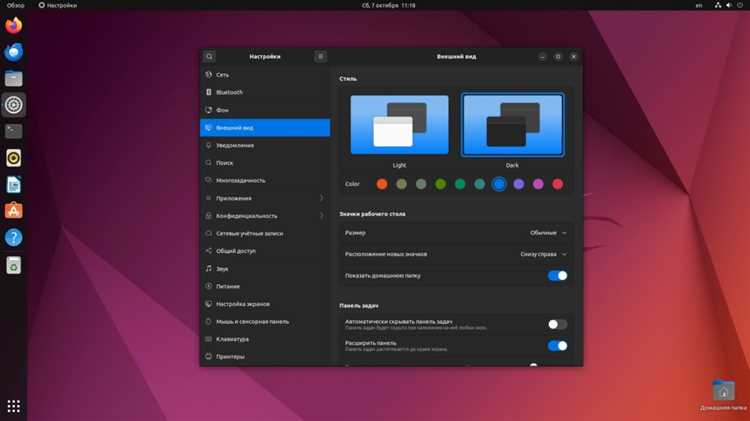Click Обзор in the top bar
Viewport: 750px width, 421px height.
click(x=15, y=5)
